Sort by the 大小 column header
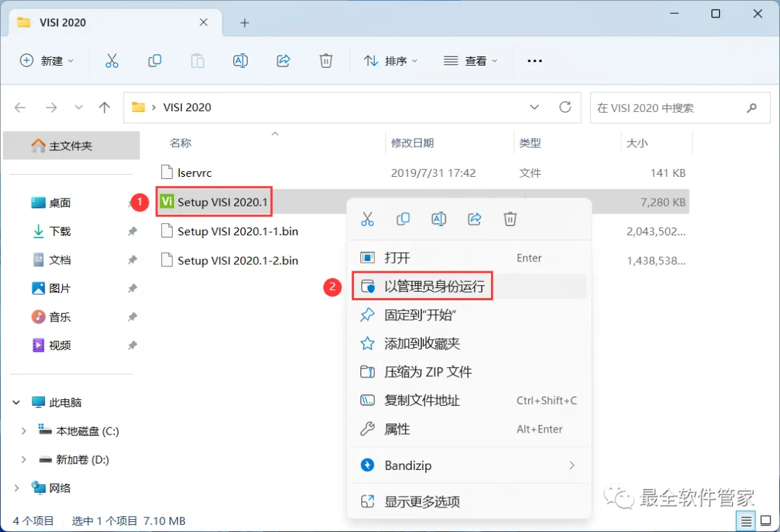 pos(637,143)
